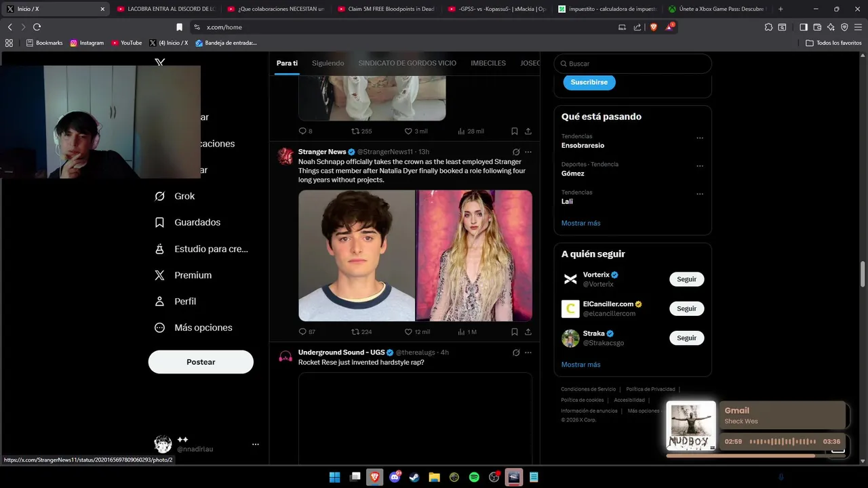This screenshot has height=488, width=868.
Task: Click the Grok icon in sidebar
Action: 159,196
